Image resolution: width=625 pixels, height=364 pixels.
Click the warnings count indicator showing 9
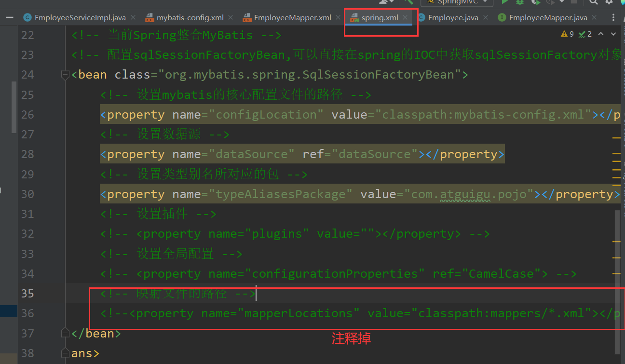point(567,34)
